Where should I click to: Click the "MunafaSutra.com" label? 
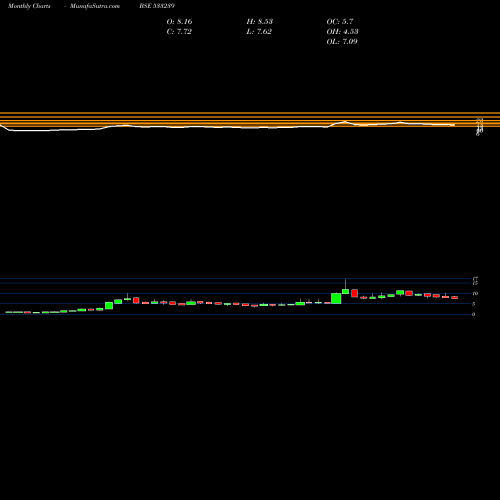(95, 6)
